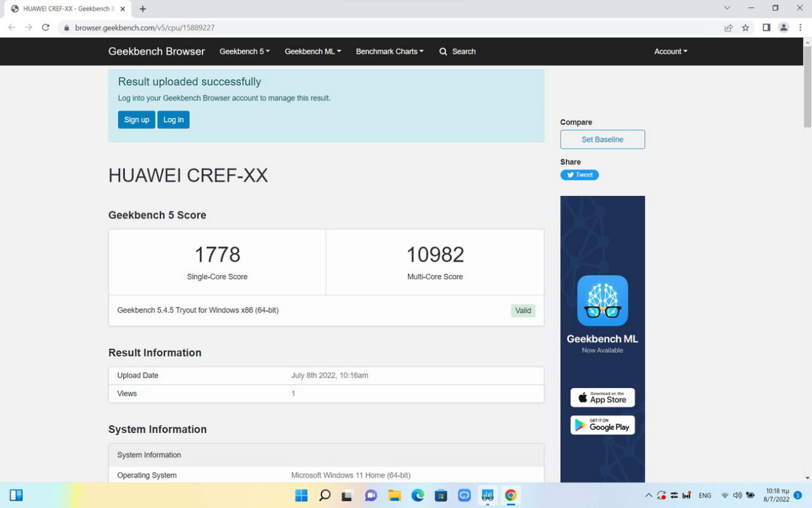Launch Microsoft Edge from the taskbar

(417, 495)
